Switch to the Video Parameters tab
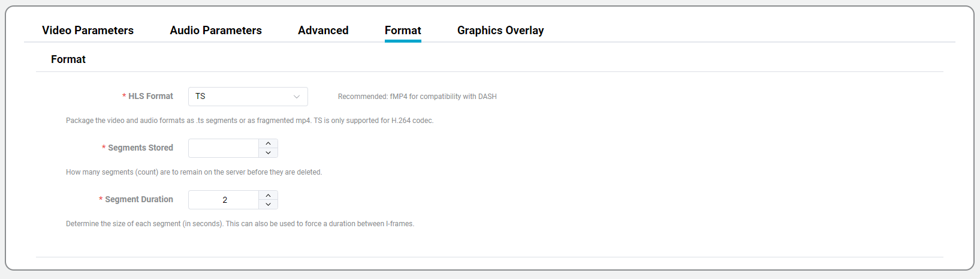 88,31
